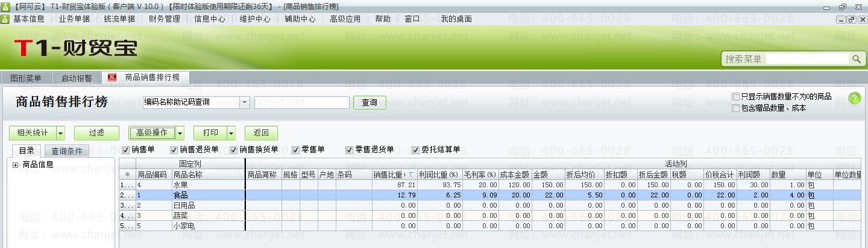
Task: Click the 数量 column header
Action: (x=788, y=175)
